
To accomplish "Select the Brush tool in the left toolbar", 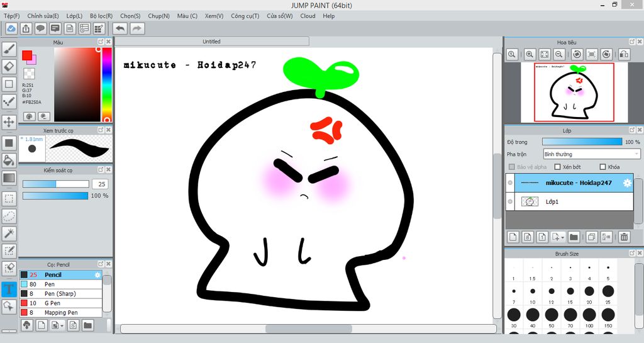I will tap(9, 49).
